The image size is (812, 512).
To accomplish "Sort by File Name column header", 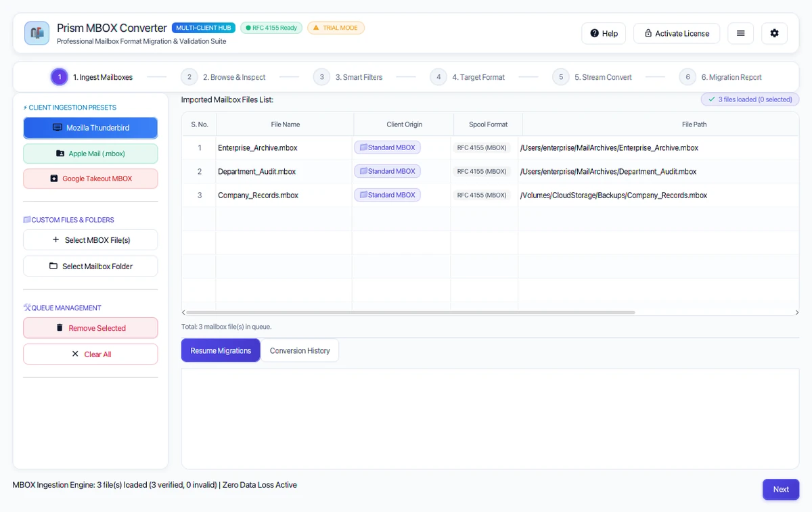I will coord(285,124).
